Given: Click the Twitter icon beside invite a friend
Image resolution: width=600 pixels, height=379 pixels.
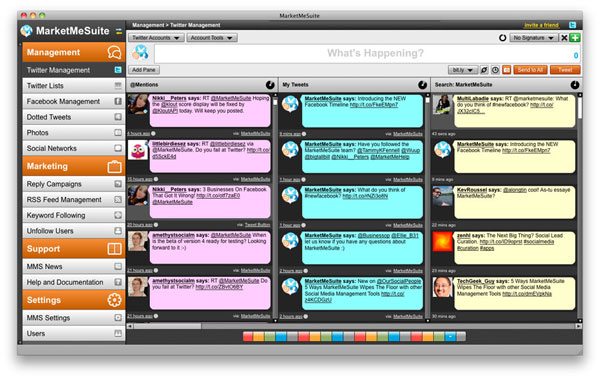Looking at the screenshot, I should coord(572,25).
